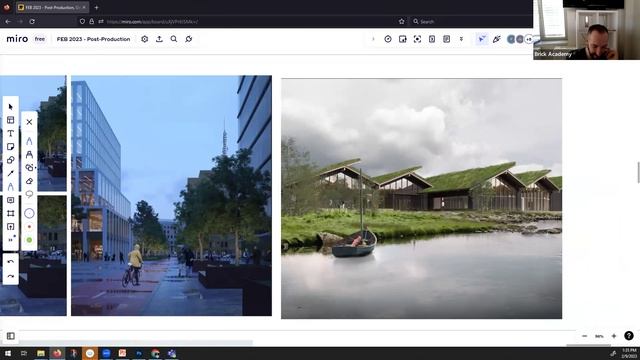The image size is (640, 360).
Task: Select the Sticky note tool
Action: 11,147
